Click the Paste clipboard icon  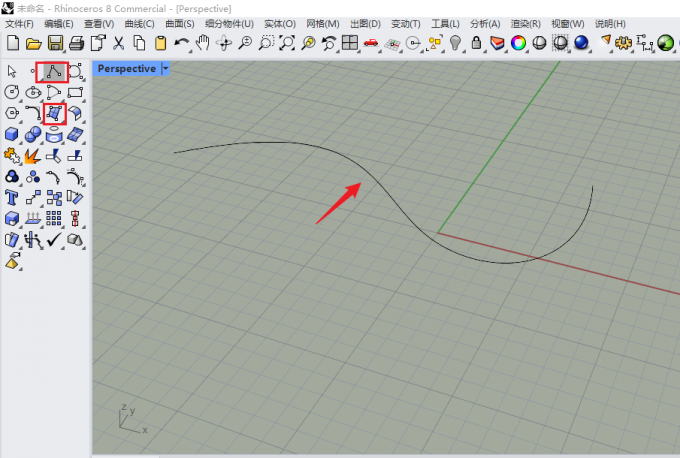point(160,43)
